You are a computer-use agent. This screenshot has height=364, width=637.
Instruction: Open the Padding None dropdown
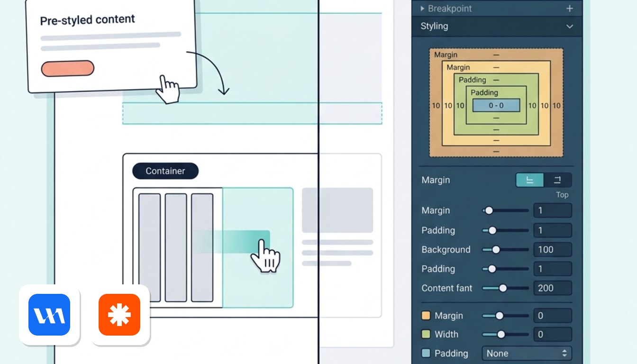tap(527, 353)
